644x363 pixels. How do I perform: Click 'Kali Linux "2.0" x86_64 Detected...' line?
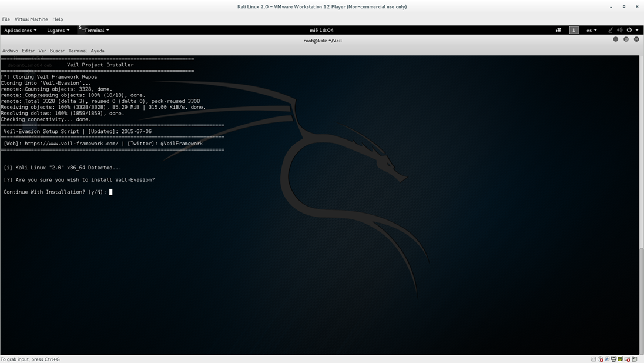62,168
